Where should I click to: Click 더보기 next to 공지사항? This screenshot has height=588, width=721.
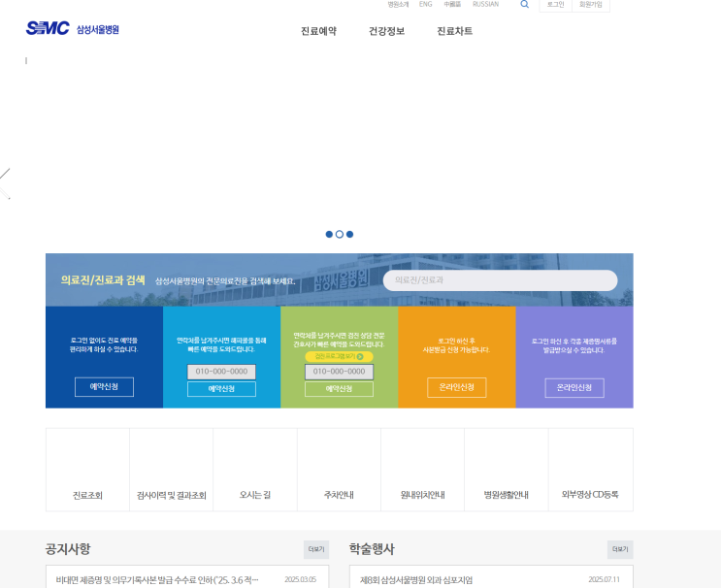click(x=316, y=549)
